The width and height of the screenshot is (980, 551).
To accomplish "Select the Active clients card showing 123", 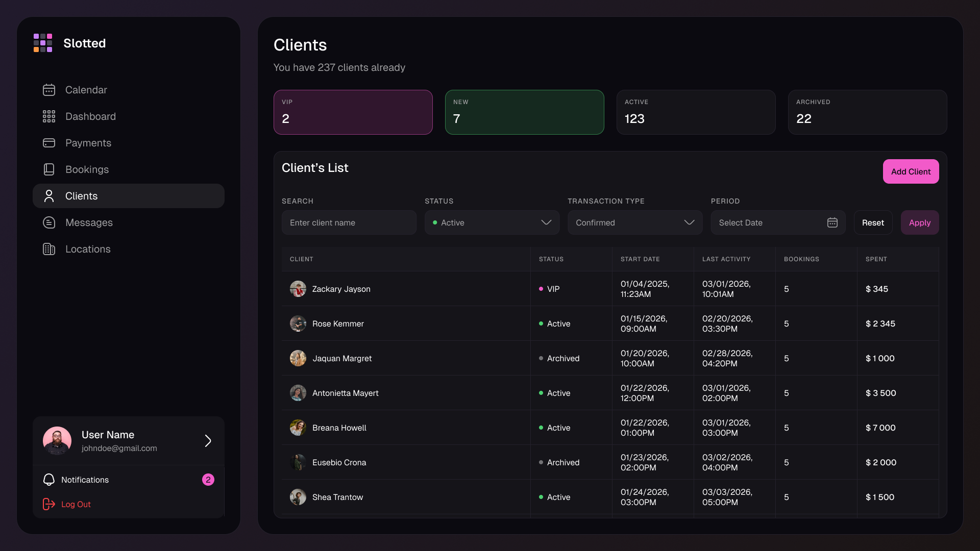I will 696,112.
